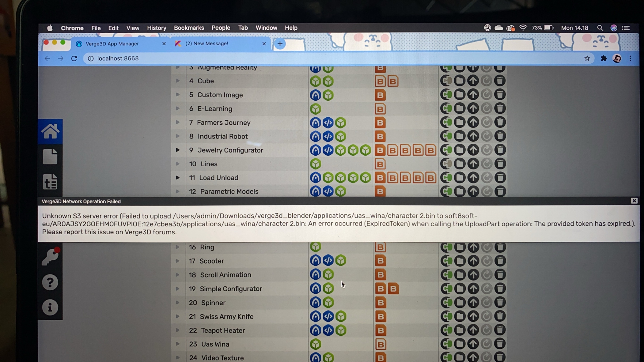Open Scroll Animation green scene icon
The image size is (644, 362).
click(x=328, y=275)
